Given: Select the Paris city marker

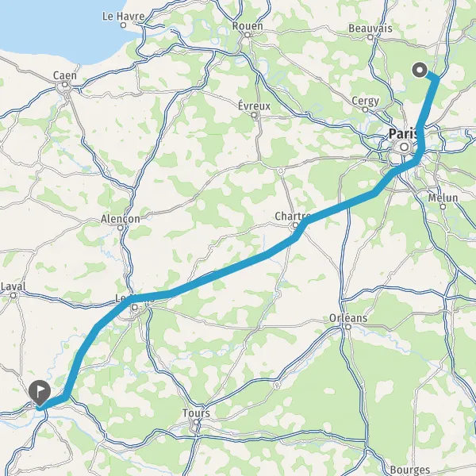Looking at the screenshot, I should point(405,148).
